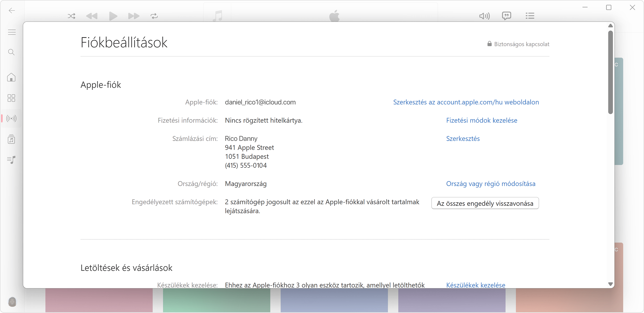Click the 941 Apple Street address line

click(x=249, y=147)
